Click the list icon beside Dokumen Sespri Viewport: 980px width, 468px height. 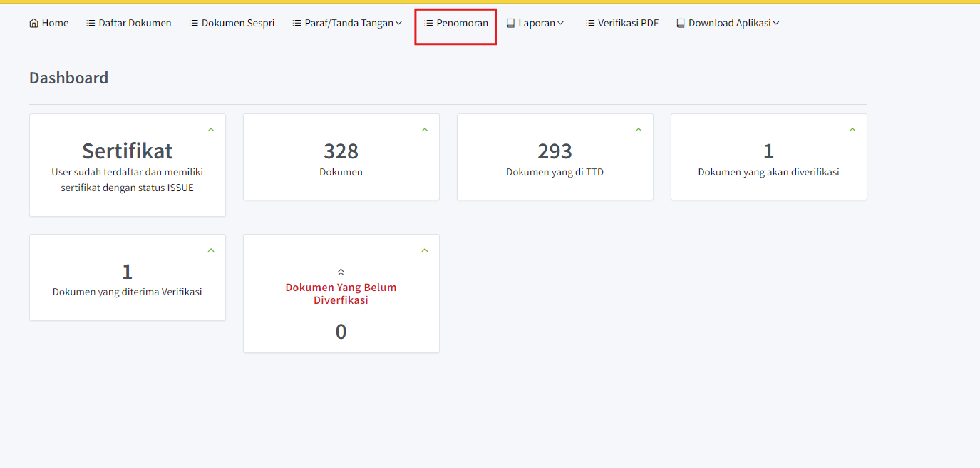(194, 23)
